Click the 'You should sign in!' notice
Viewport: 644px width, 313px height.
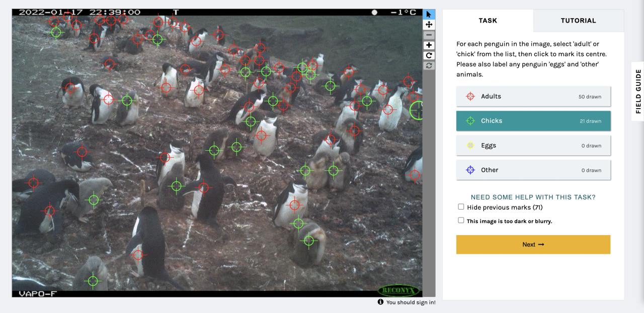tap(411, 302)
